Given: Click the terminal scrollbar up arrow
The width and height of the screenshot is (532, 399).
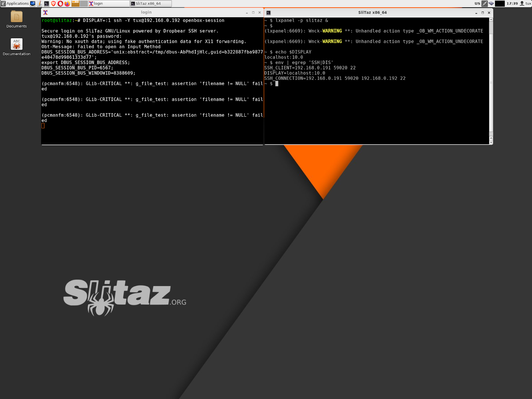Looking at the screenshot, I should pyautogui.click(x=491, y=20).
